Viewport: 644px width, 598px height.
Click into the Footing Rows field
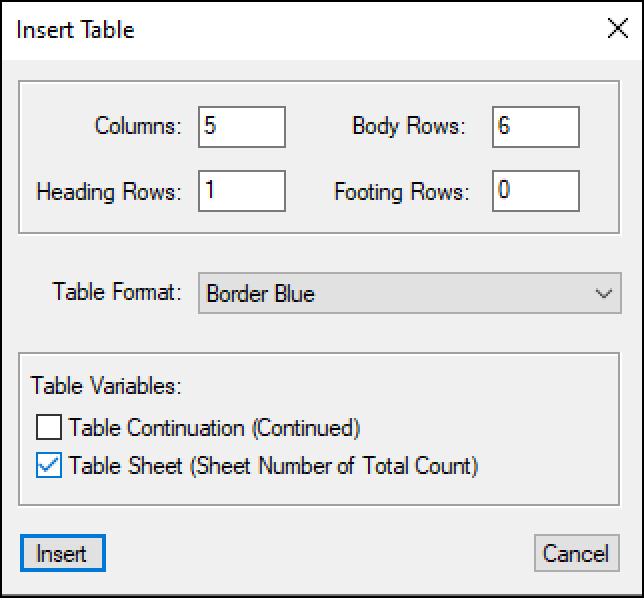coord(535,191)
